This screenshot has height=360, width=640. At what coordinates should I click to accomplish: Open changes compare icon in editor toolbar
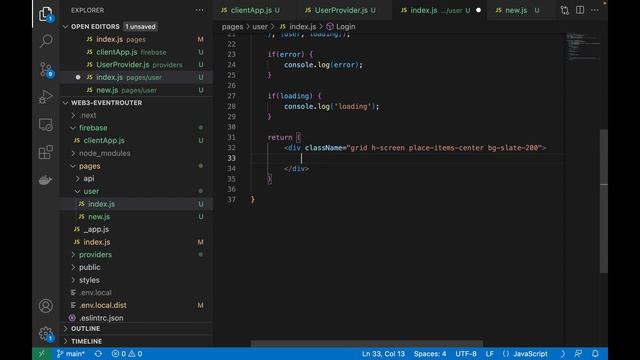point(564,10)
